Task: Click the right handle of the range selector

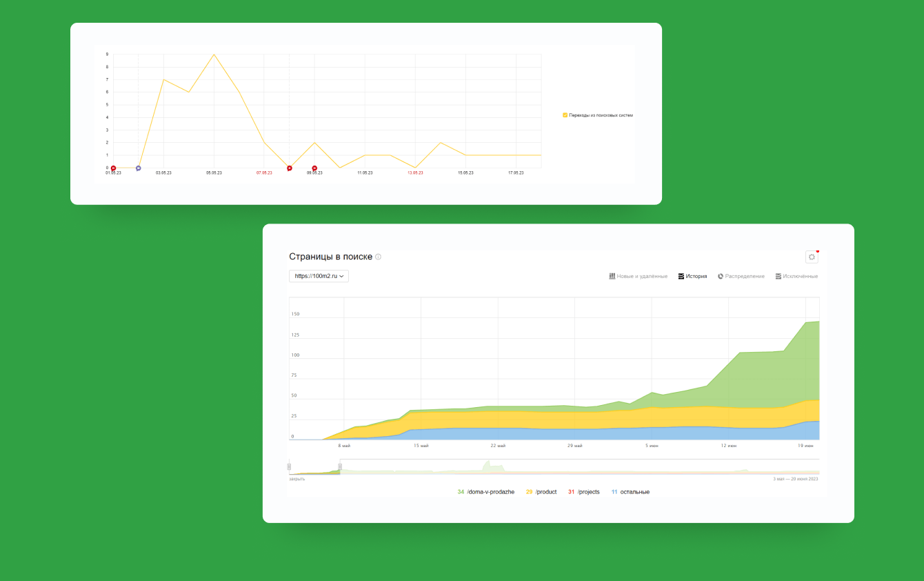Action: click(340, 466)
